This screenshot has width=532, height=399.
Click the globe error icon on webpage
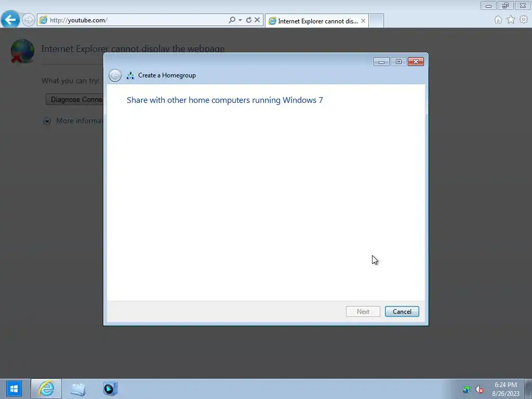22,51
